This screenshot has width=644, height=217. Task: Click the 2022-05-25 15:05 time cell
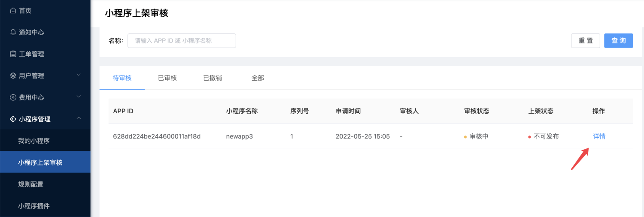click(x=363, y=136)
